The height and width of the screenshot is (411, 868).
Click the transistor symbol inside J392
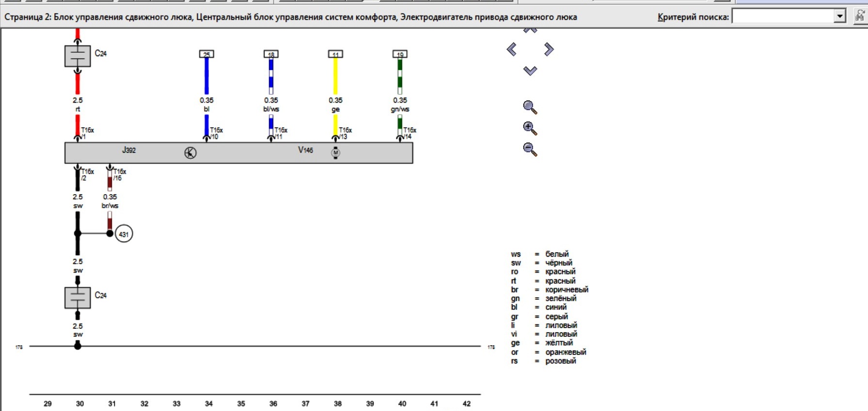point(190,153)
